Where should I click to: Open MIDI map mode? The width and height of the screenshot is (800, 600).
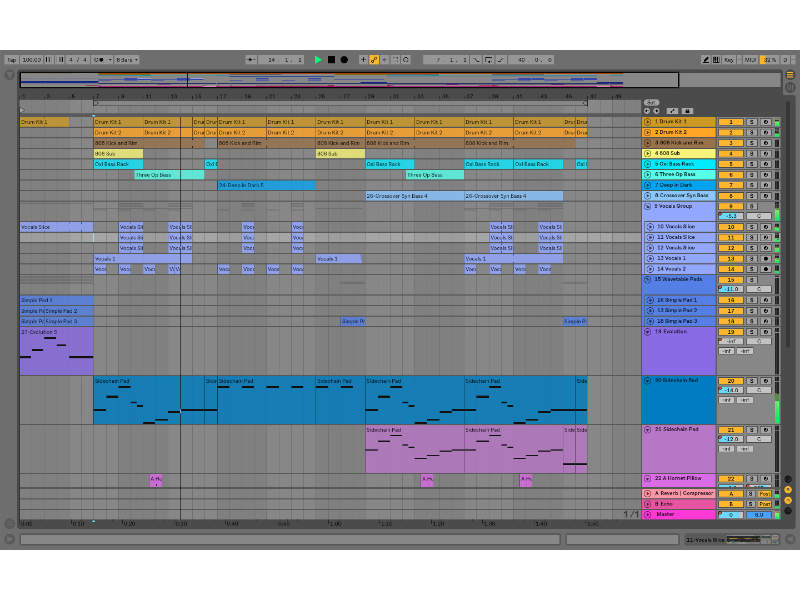750,60
